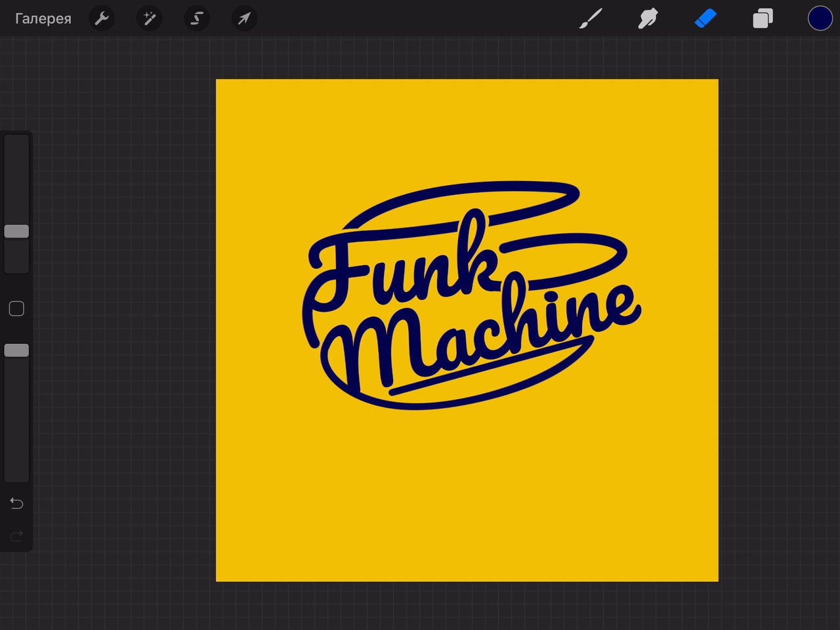Open the Layers panel
The image size is (840, 630).
point(763,18)
